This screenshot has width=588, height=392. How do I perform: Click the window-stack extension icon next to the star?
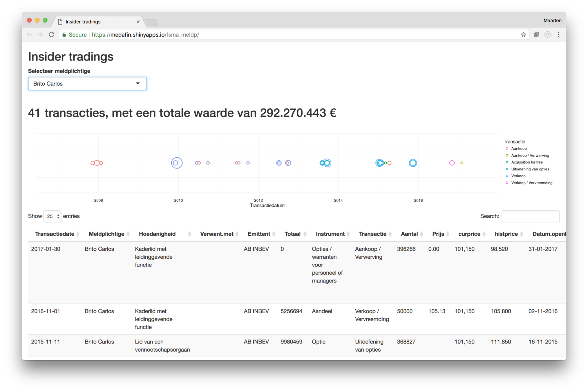(x=536, y=35)
